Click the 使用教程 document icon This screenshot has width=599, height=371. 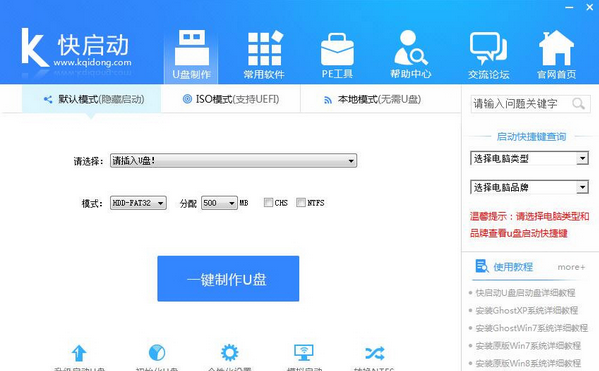(x=481, y=266)
